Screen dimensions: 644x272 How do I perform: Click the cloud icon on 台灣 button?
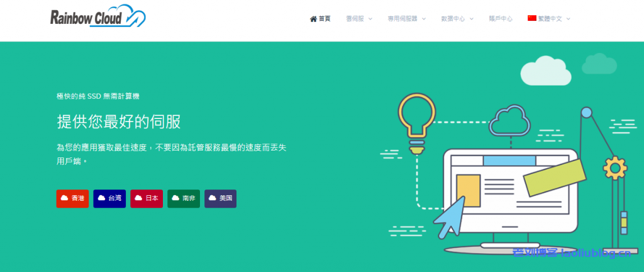tap(101, 198)
